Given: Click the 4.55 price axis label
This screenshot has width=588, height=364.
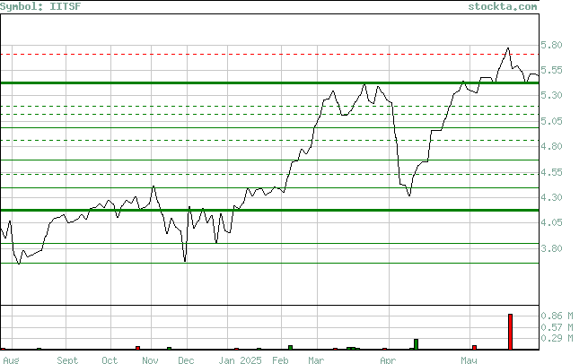Looking at the screenshot, I should [551, 172].
